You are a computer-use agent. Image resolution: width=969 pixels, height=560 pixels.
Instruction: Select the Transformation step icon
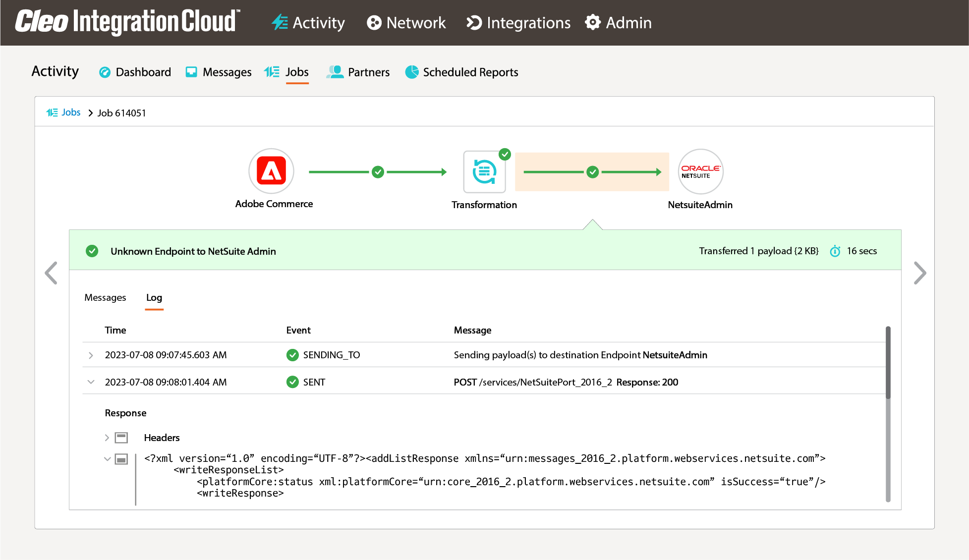484,171
